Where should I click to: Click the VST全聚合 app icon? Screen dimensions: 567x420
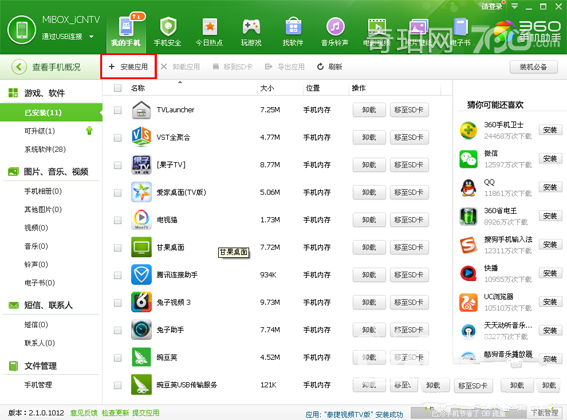click(x=141, y=137)
